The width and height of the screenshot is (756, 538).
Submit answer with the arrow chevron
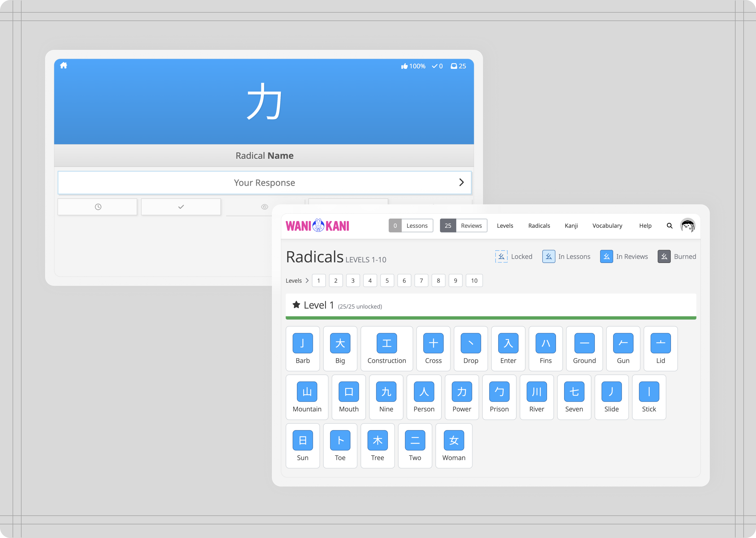461,182
